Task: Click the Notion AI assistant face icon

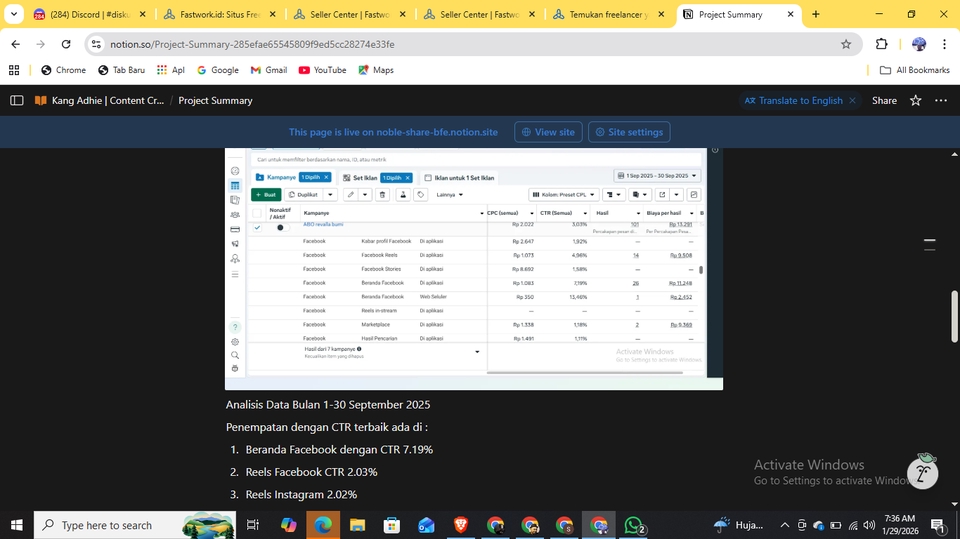Action: [922, 472]
